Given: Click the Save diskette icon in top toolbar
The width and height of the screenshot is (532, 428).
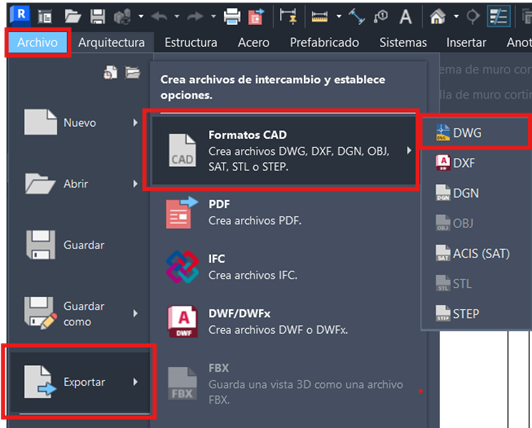Looking at the screenshot, I should click(98, 16).
